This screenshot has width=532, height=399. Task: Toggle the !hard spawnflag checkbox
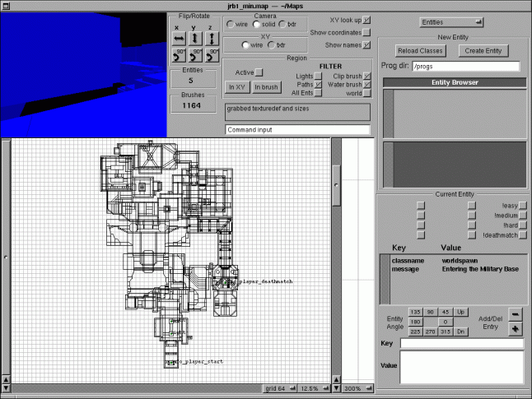(x=523, y=225)
